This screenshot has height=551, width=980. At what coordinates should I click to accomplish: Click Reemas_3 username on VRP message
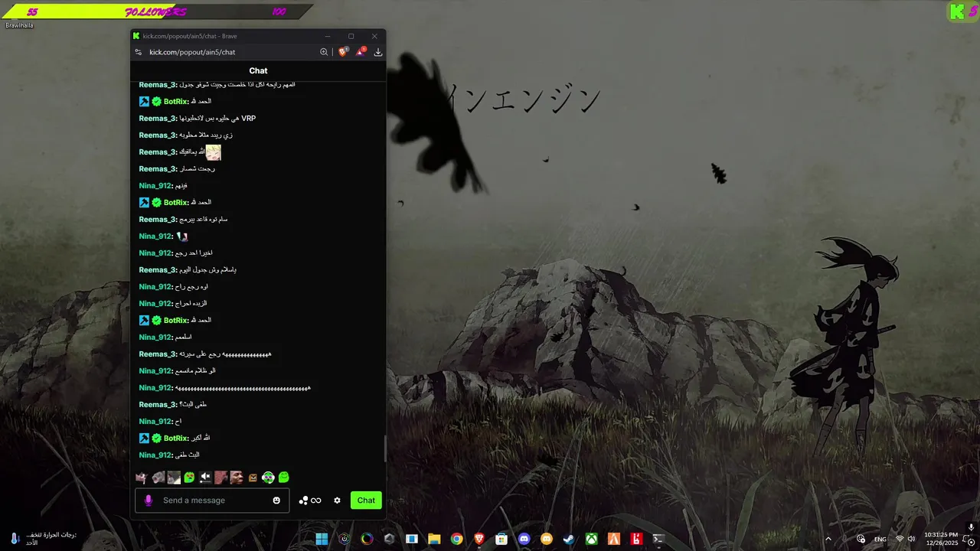tap(158, 119)
